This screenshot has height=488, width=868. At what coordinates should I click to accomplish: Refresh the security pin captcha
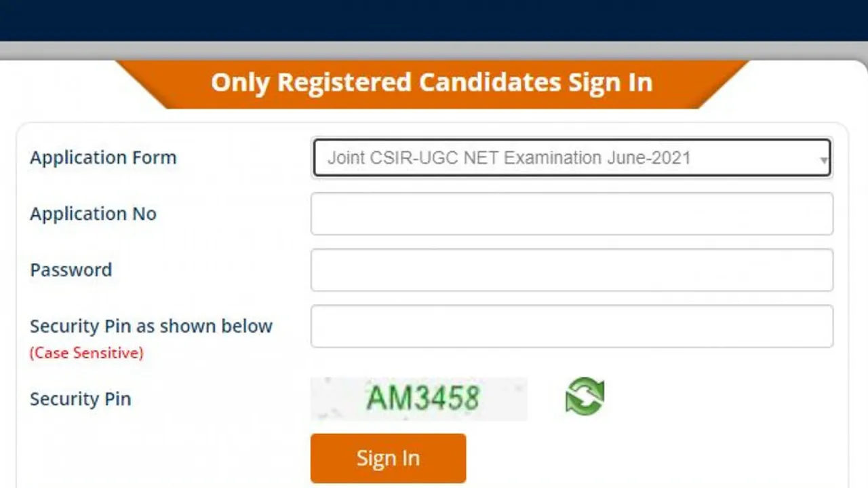click(x=585, y=397)
